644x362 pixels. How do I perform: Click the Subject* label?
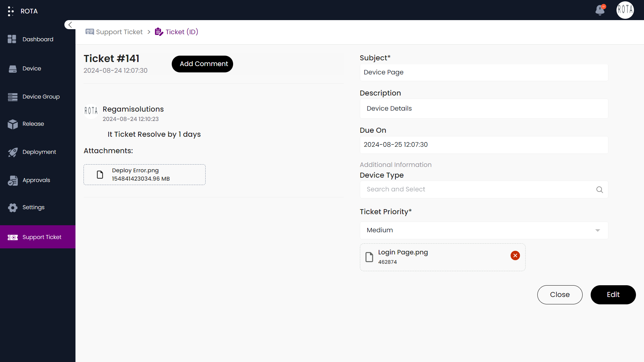click(x=375, y=58)
